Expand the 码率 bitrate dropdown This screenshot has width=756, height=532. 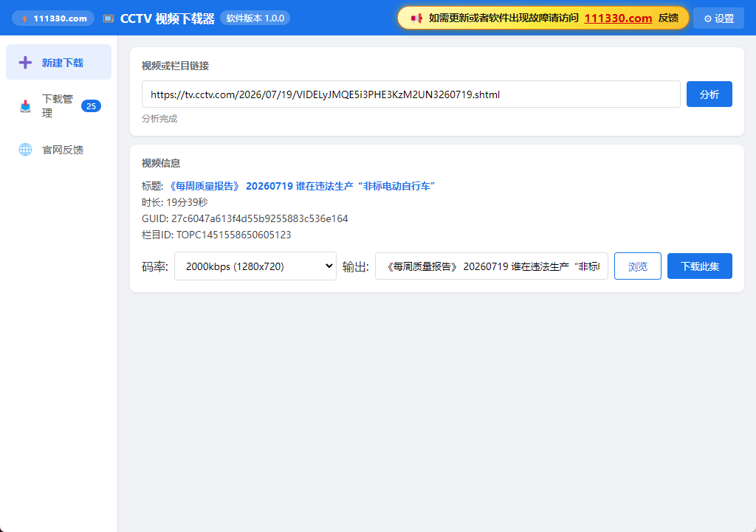click(255, 266)
